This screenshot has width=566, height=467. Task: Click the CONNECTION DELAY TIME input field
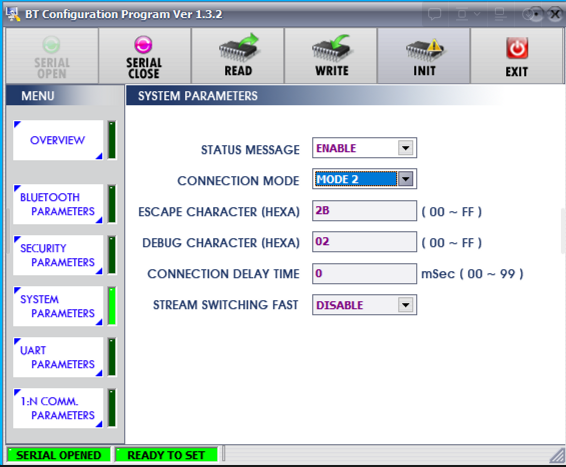[x=365, y=274]
